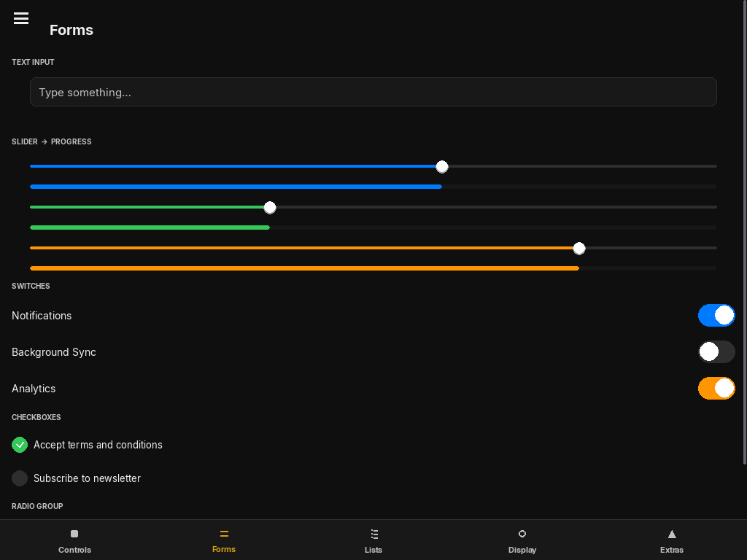Viewport: 747px width, 560px height.
Task: Click the blue slider handle
Action: tap(442, 167)
